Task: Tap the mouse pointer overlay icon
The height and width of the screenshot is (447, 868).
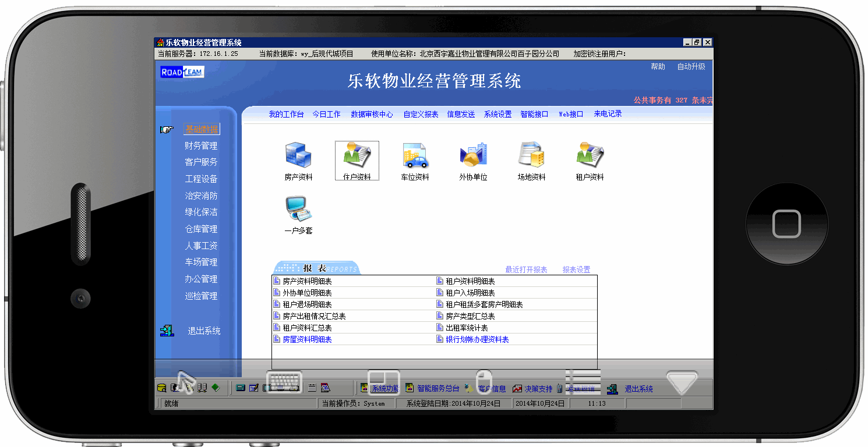Action: (x=186, y=382)
